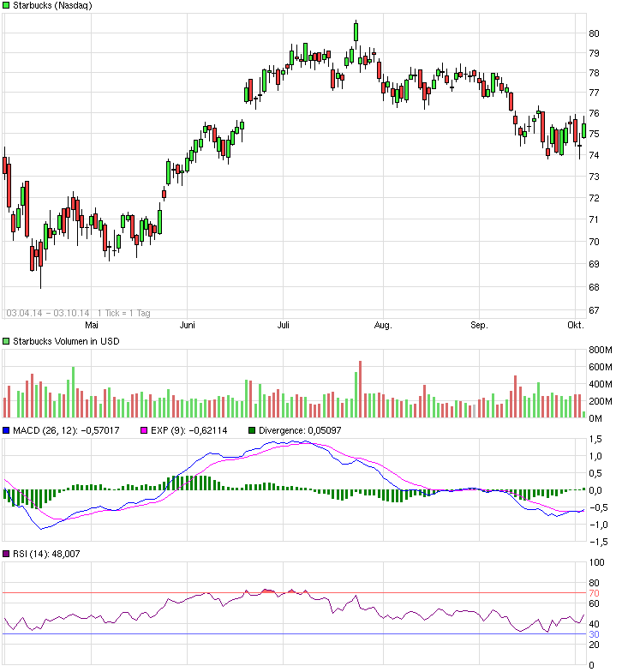The height and width of the screenshot is (672, 622).
Task: Click the blue MACD legend square
Action: click(x=6, y=430)
